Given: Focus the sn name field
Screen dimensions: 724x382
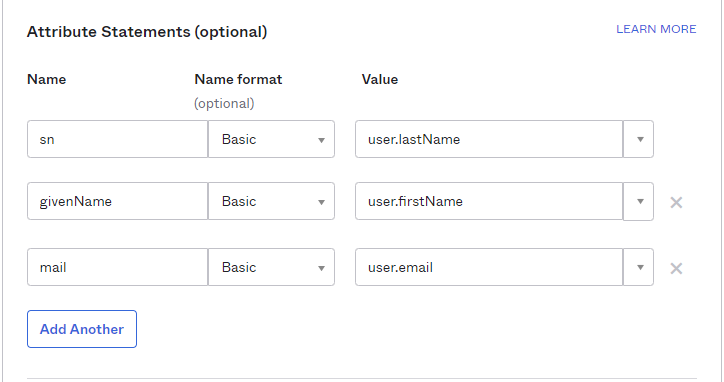Looking at the screenshot, I should 118,139.
